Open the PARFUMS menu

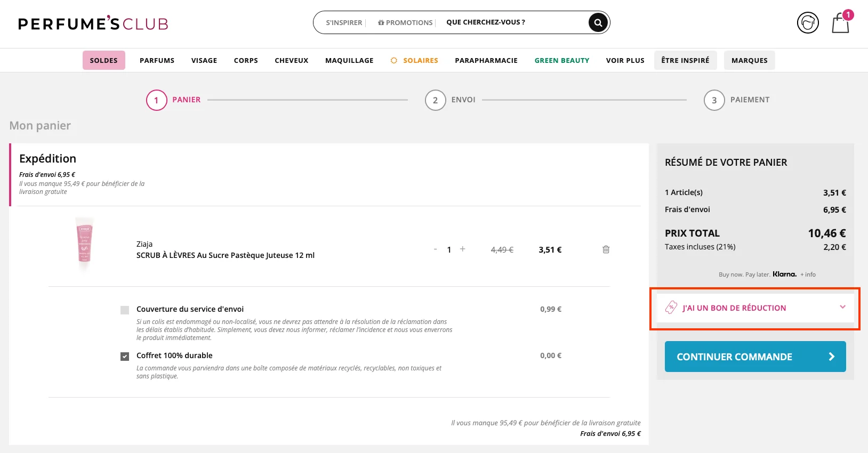(157, 60)
